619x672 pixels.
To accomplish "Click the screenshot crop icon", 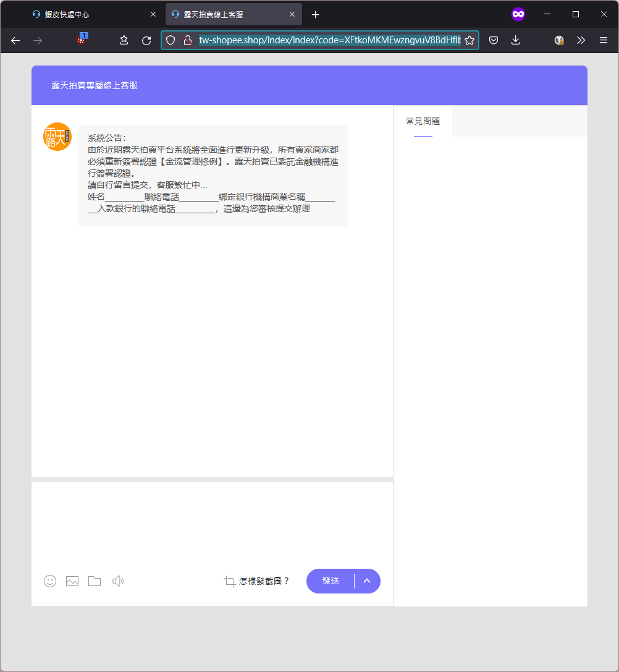I will 229,581.
